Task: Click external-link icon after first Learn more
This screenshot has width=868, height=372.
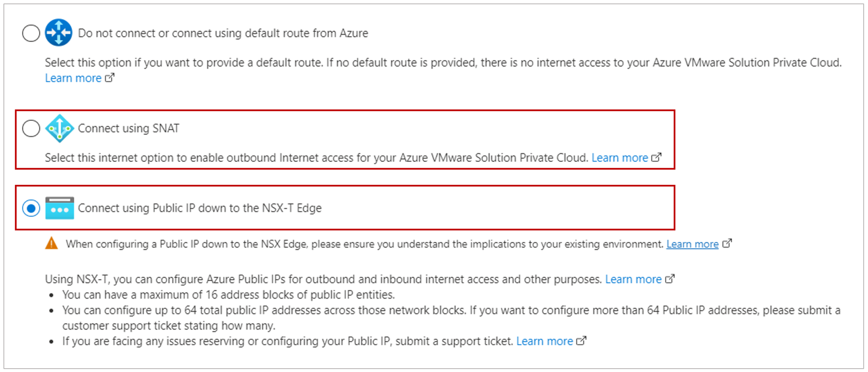Action: pos(109,77)
